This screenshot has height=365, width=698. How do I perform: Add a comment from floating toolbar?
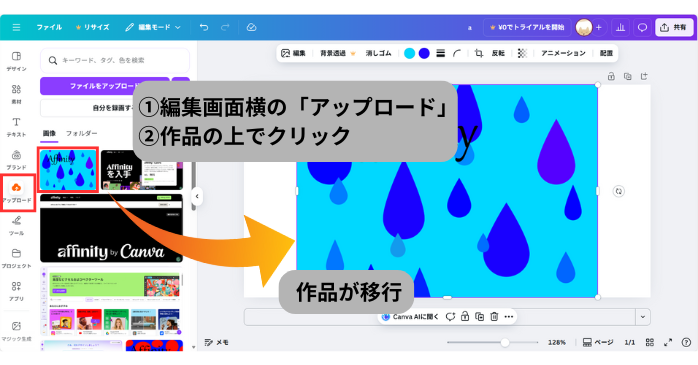click(x=450, y=317)
